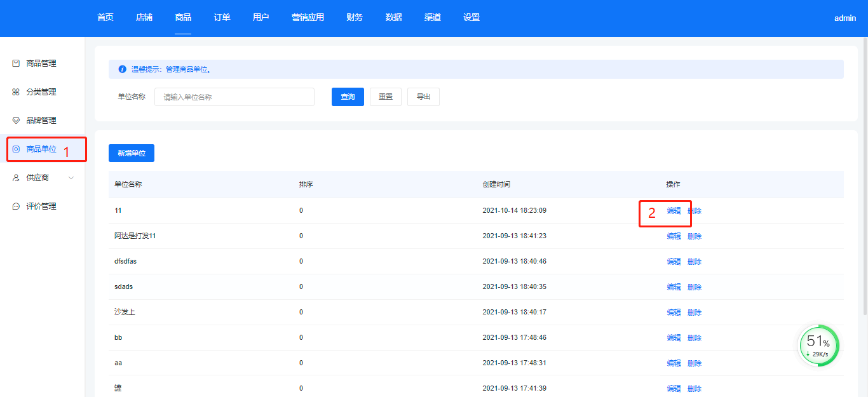868x397 pixels.
Task: Click 编辑 for the unit named dfsdfas
Action: pyautogui.click(x=674, y=262)
